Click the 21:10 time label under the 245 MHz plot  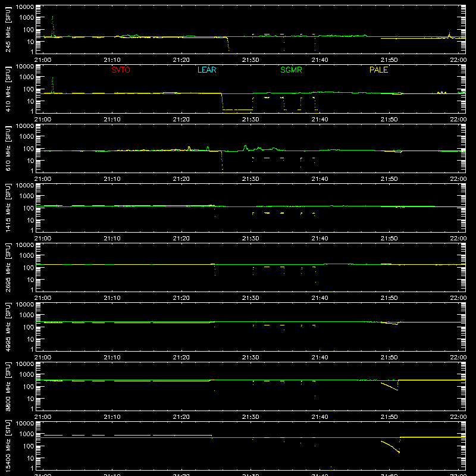tap(112, 60)
